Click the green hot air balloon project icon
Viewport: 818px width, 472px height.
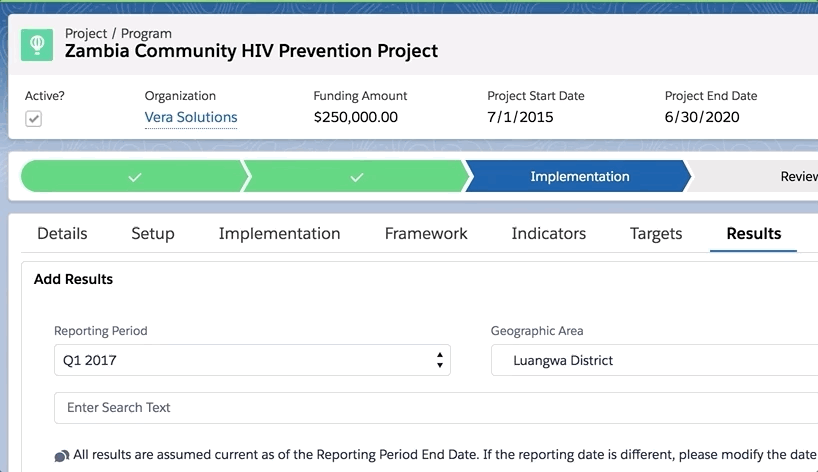point(37,45)
